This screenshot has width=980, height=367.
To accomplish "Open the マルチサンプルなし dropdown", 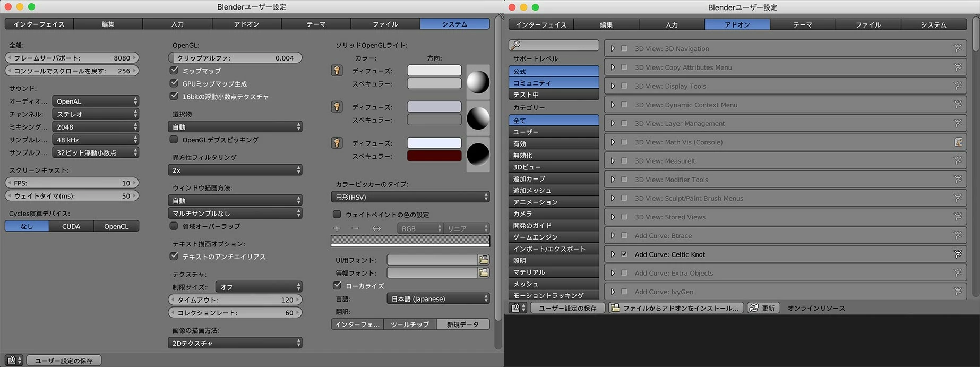I will (235, 213).
